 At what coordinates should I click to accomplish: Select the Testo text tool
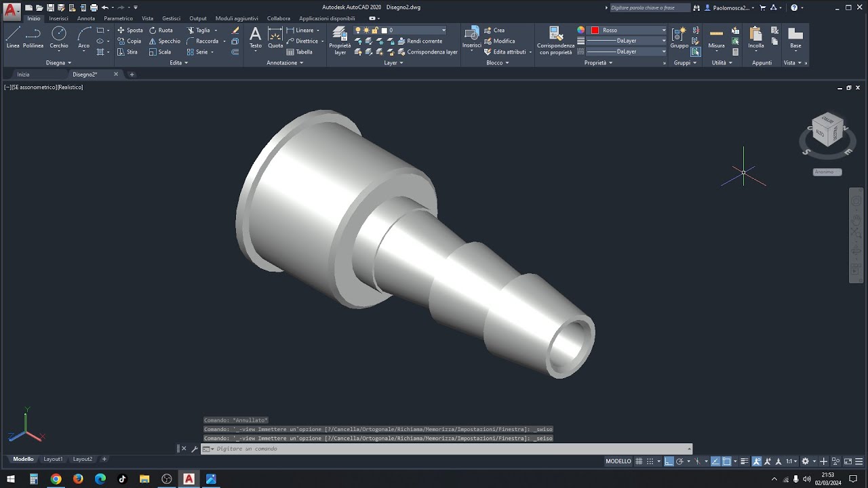[x=255, y=38]
